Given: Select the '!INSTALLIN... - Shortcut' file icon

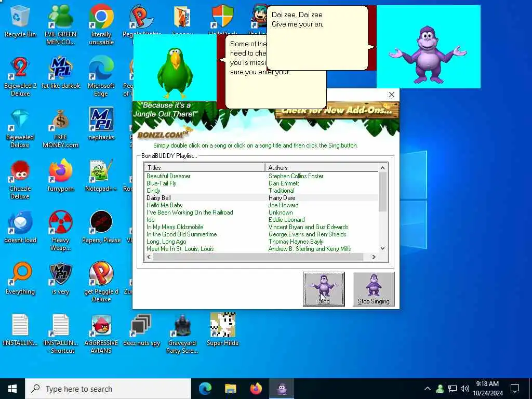Looking at the screenshot, I should point(60,334).
